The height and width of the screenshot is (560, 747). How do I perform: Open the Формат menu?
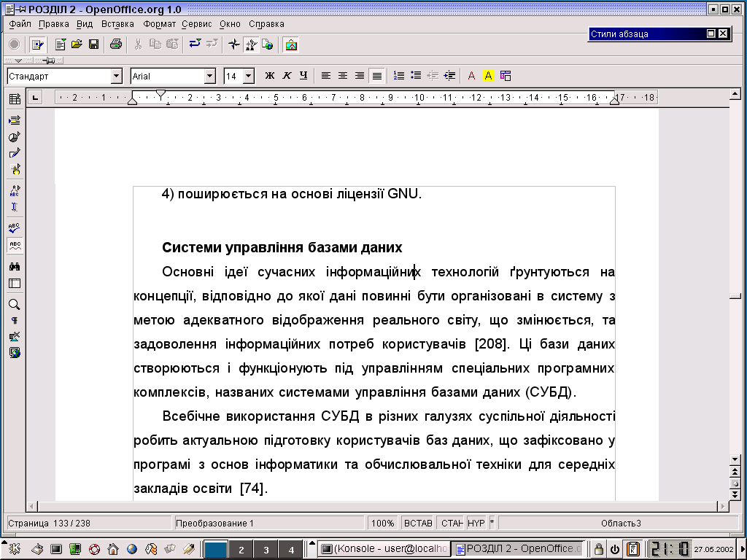(159, 24)
